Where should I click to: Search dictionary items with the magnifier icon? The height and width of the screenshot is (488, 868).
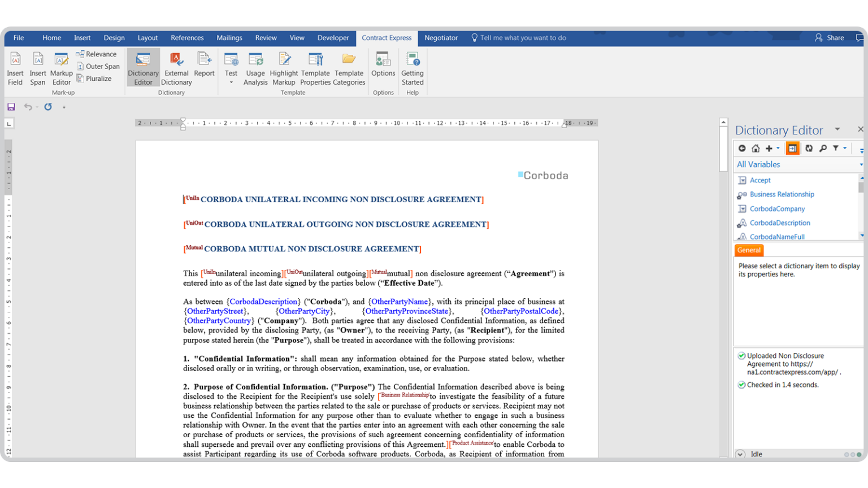(823, 149)
